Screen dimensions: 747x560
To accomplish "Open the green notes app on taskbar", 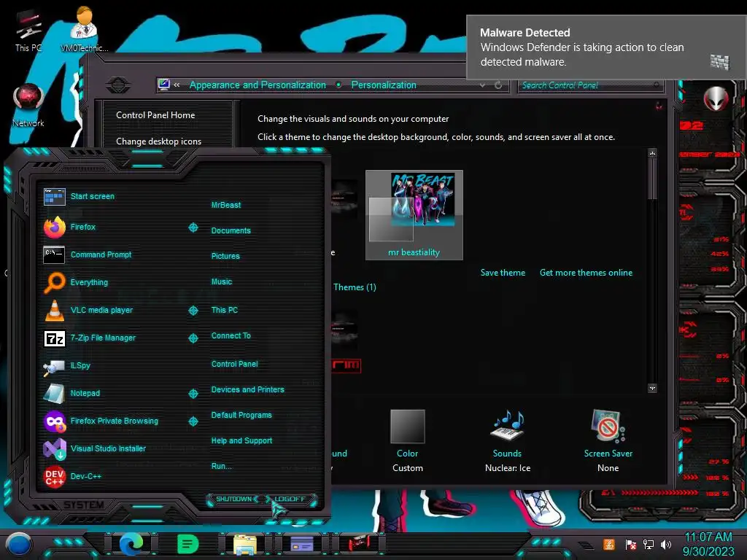I will [187, 544].
